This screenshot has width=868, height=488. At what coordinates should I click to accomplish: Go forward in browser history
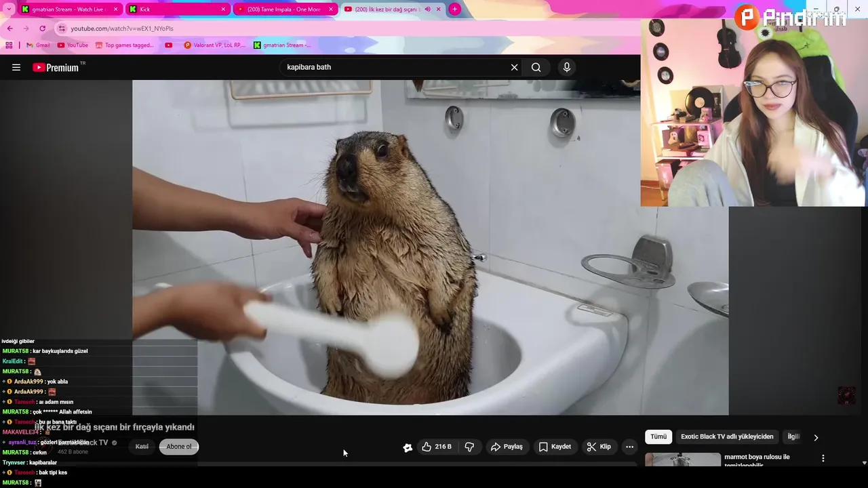point(26,28)
